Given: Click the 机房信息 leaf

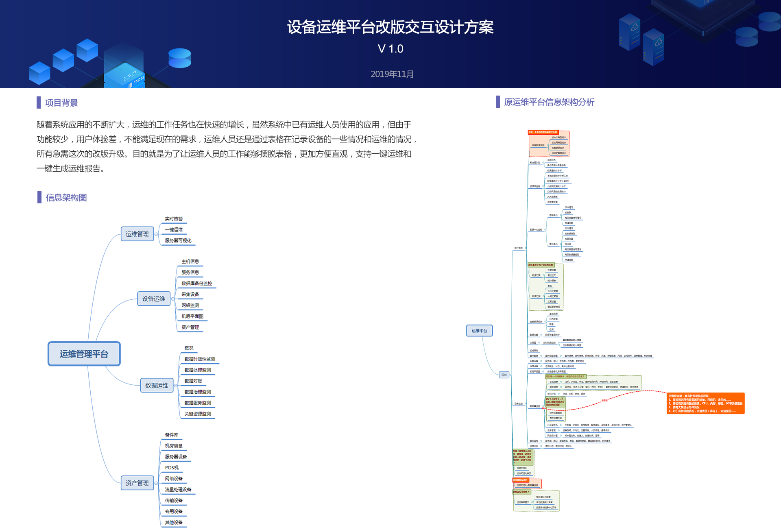Looking at the screenshot, I should tap(174, 446).
